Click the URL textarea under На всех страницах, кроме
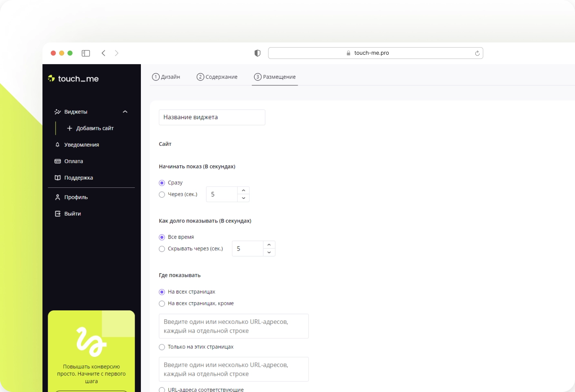This screenshot has width=575, height=392. click(x=234, y=326)
